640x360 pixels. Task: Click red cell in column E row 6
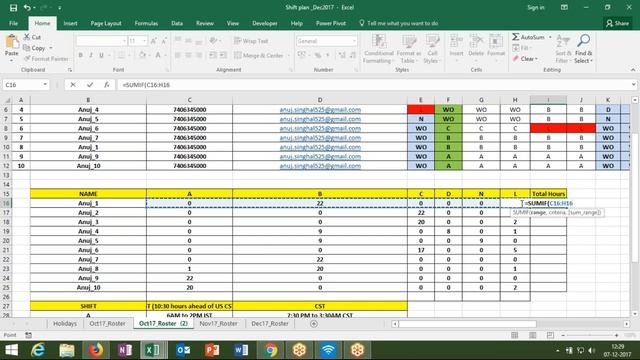[421, 109]
